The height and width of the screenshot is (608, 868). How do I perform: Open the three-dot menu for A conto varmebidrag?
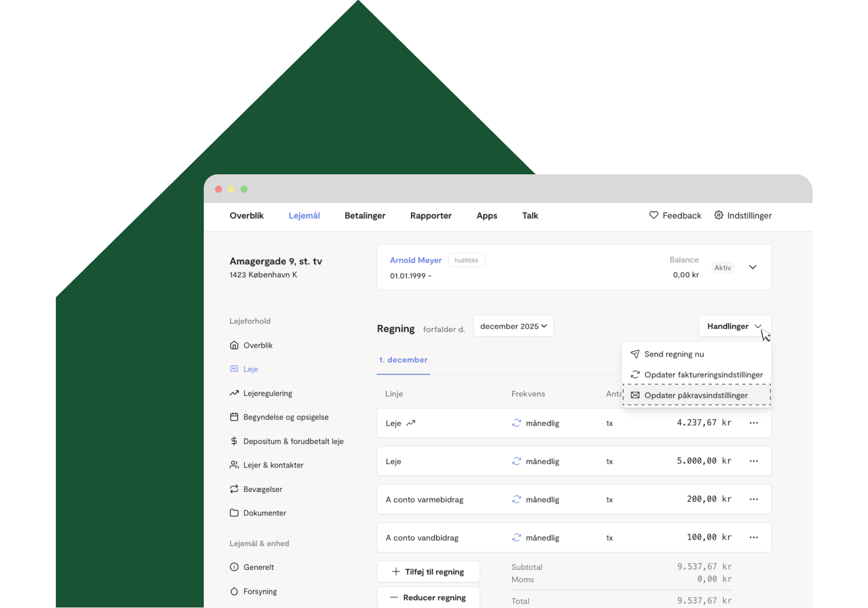click(x=753, y=499)
